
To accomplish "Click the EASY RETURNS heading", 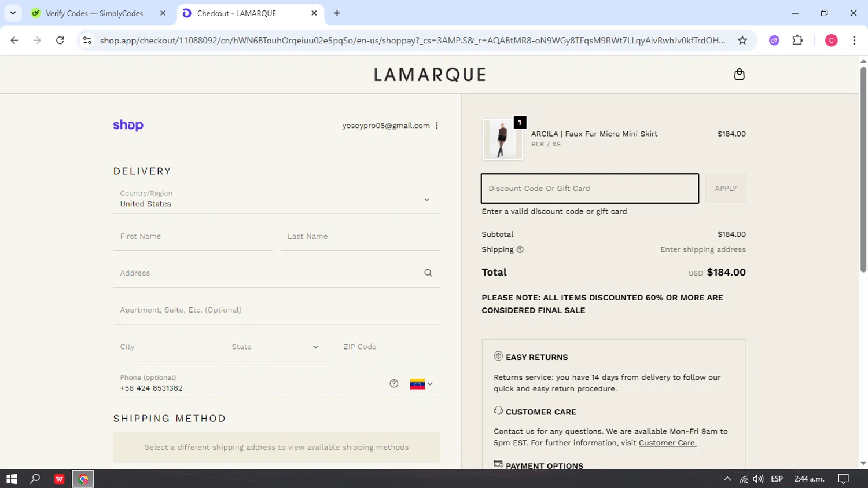I will pyautogui.click(x=536, y=358).
